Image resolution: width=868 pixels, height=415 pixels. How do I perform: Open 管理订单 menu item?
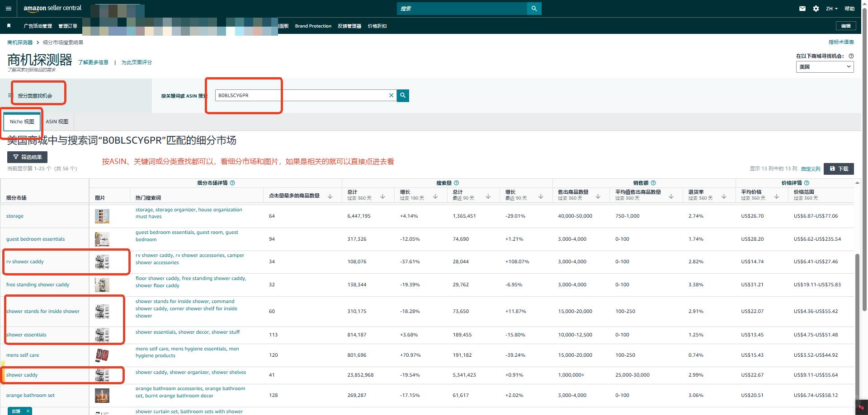click(68, 26)
